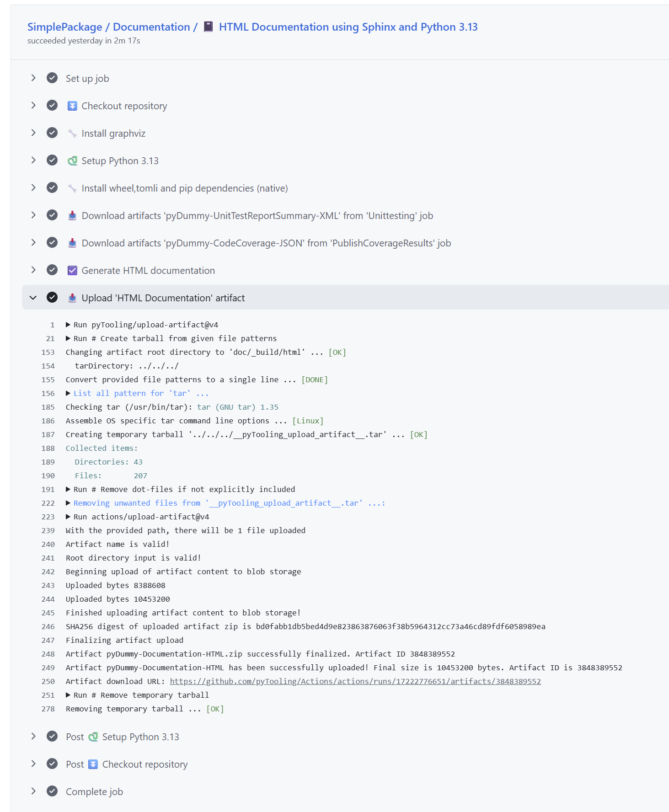The height and width of the screenshot is (812, 669).
Task: Click the Checkout repository down-arrow emoji icon
Action: pyautogui.click(x=72, y=106)
